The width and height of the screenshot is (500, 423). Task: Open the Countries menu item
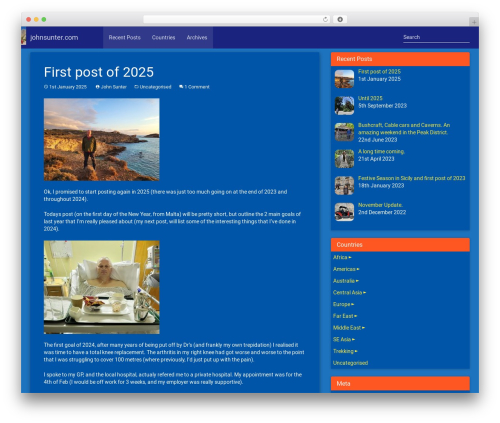point(163,37)
